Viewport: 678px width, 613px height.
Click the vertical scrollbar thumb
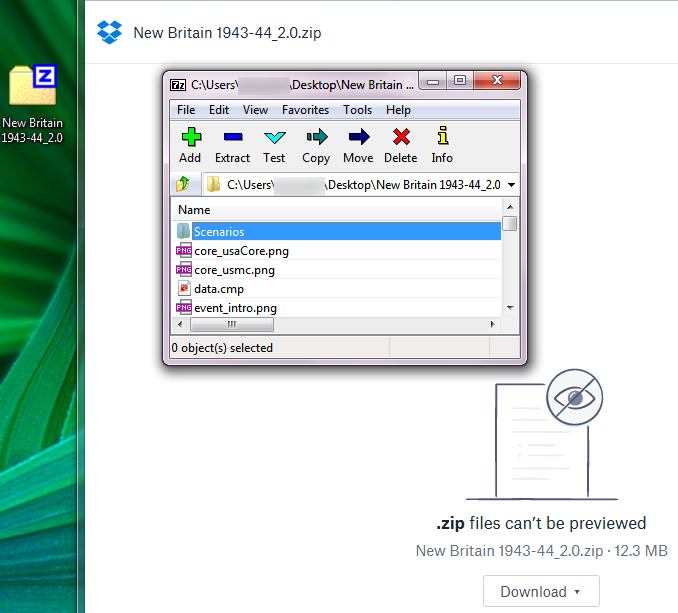point(510,223)
